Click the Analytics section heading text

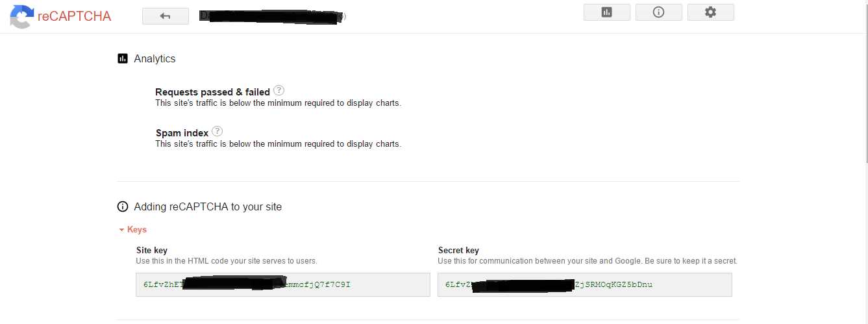tap(155, 58)
